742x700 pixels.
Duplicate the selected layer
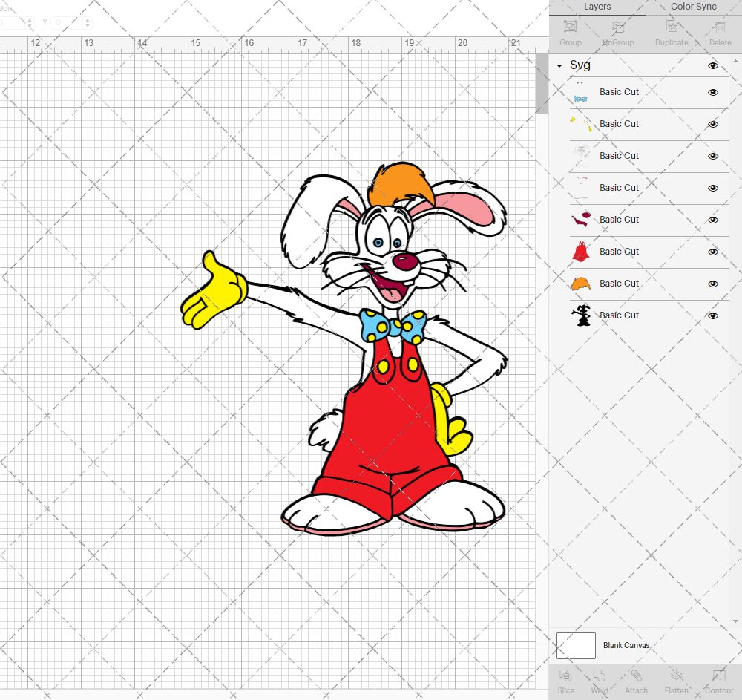coord(672,31)
